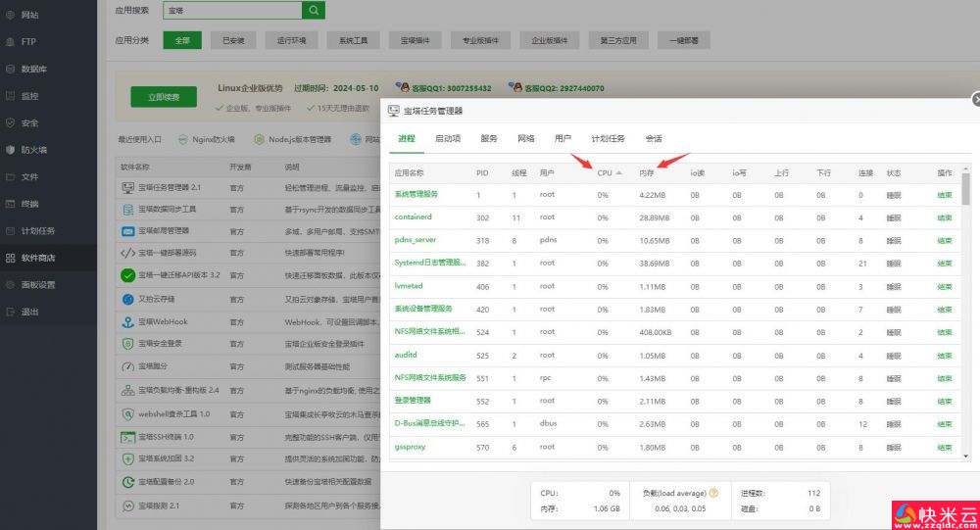Open 终端 in the left sidebar
The image size is (980, 530).
[x=29, y=204]
